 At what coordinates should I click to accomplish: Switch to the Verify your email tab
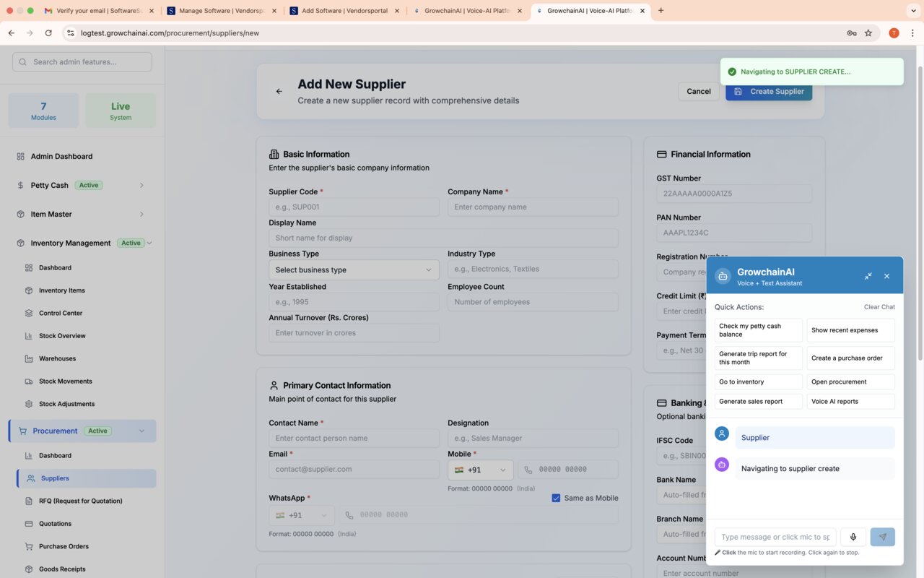click(x=99, y=11)
